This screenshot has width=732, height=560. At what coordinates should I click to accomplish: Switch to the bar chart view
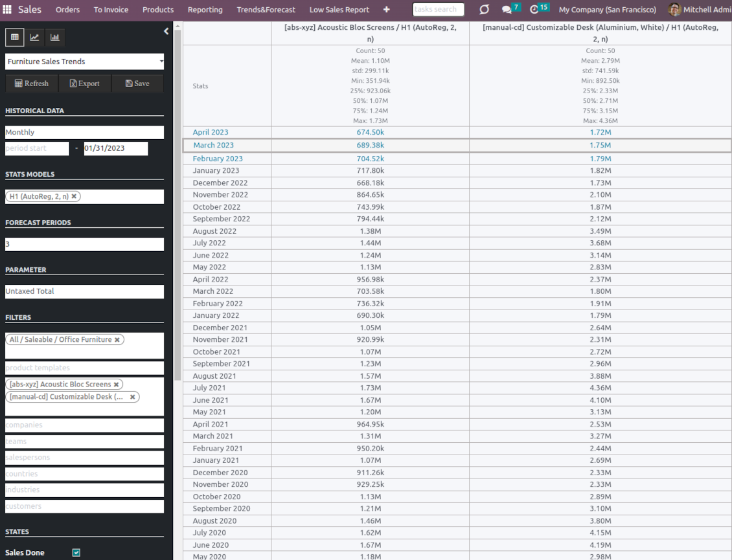coord(54,37)
